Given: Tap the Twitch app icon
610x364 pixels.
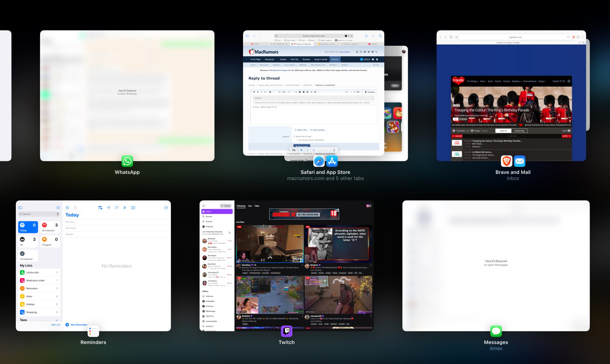Looking at the screenshot, I should pos(286,331).
